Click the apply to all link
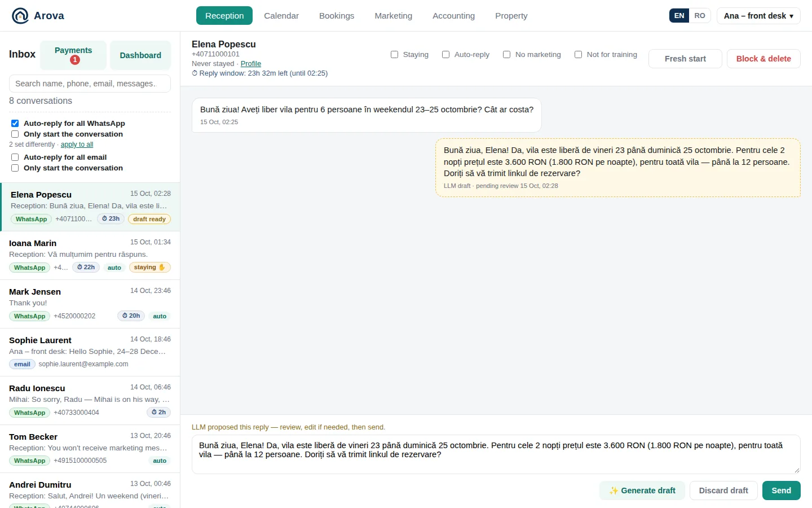 point(77,144)
